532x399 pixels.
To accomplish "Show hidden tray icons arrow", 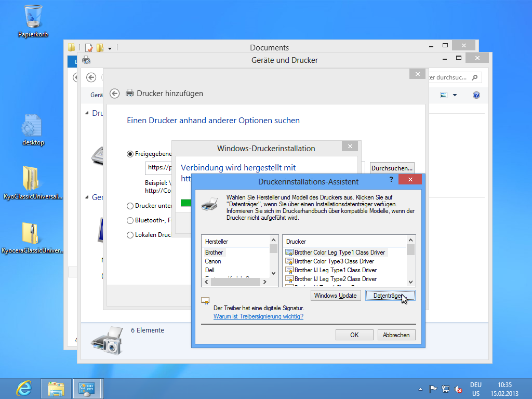I will (420, 389).
